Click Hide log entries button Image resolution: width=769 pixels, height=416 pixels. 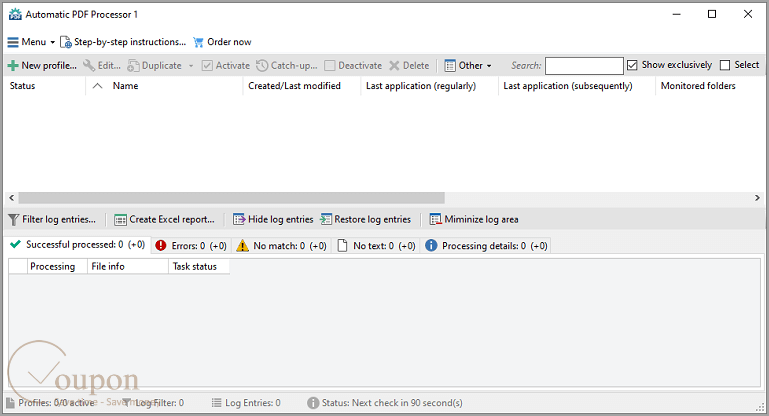(x=273, y=219)
